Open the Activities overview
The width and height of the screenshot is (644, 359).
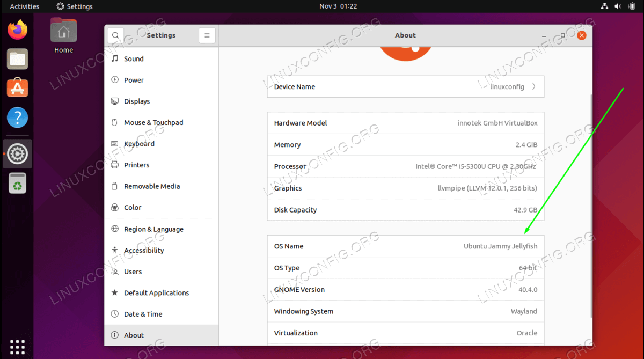tap(25, 6)
